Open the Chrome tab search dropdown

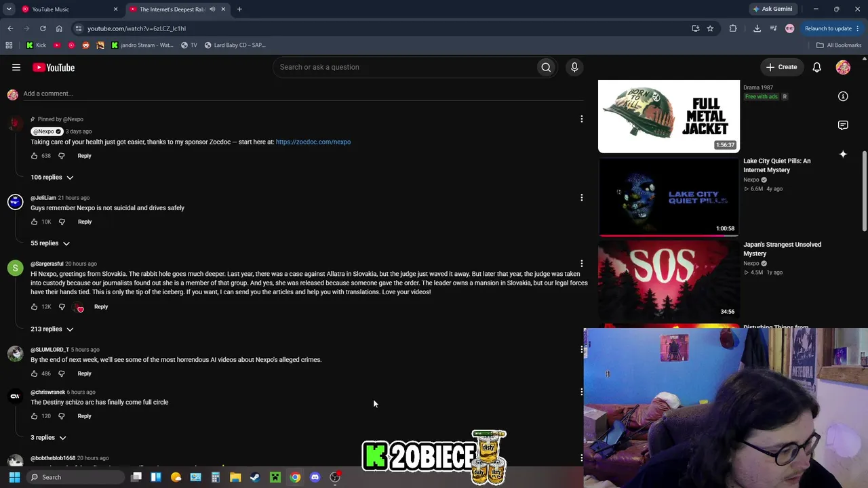click(x=9, y=9)
